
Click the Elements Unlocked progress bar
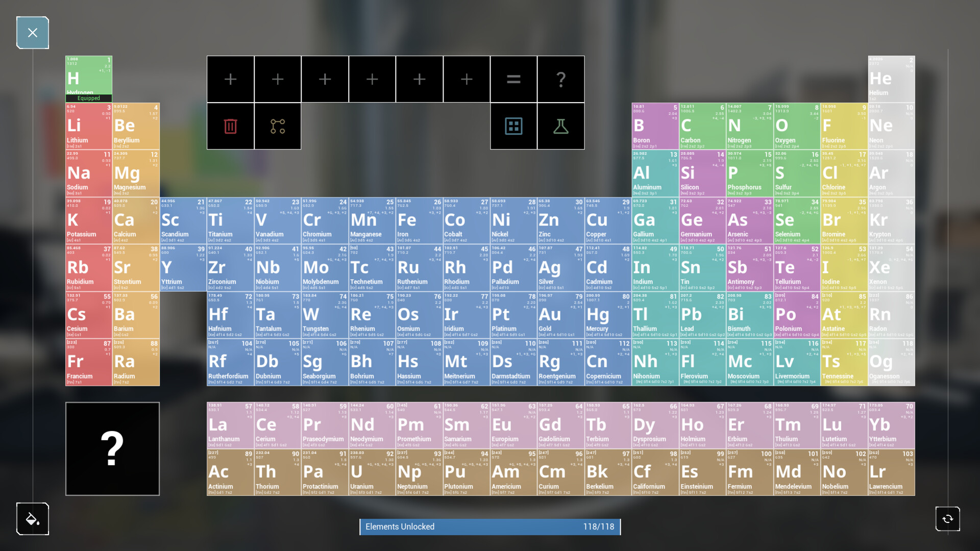[490, 527]
